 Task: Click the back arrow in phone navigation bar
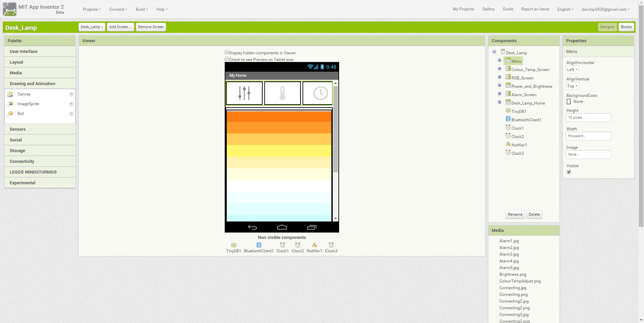coord(252,228)
